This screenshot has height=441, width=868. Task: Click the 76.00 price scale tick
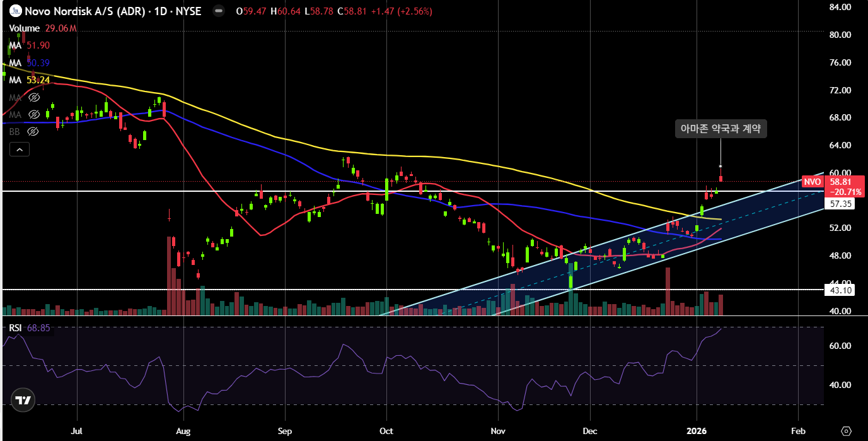click(x=841, y=62)
